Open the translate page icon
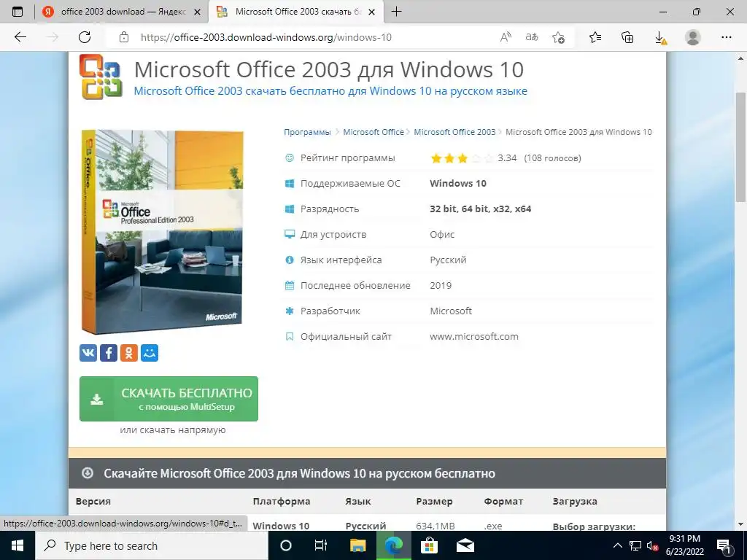Screen dimensions: 747x560 pos(532,37)
